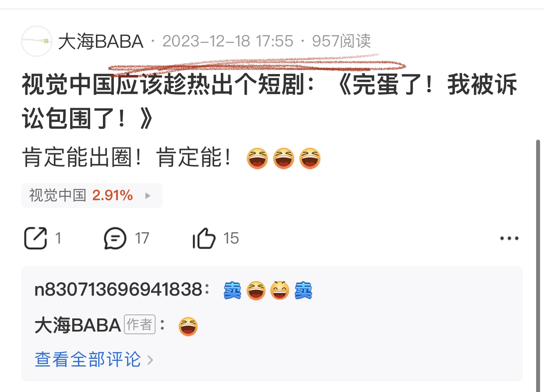View all comments via 查看全部评论

(88, 360)
